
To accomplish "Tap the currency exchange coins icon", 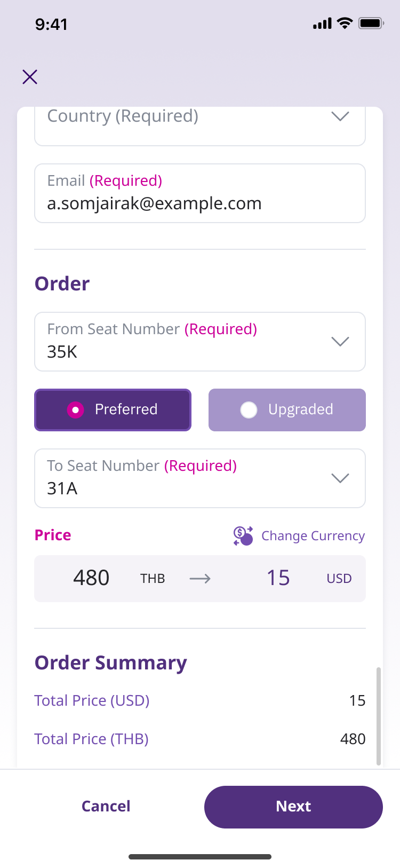I will tap(243, 535).
